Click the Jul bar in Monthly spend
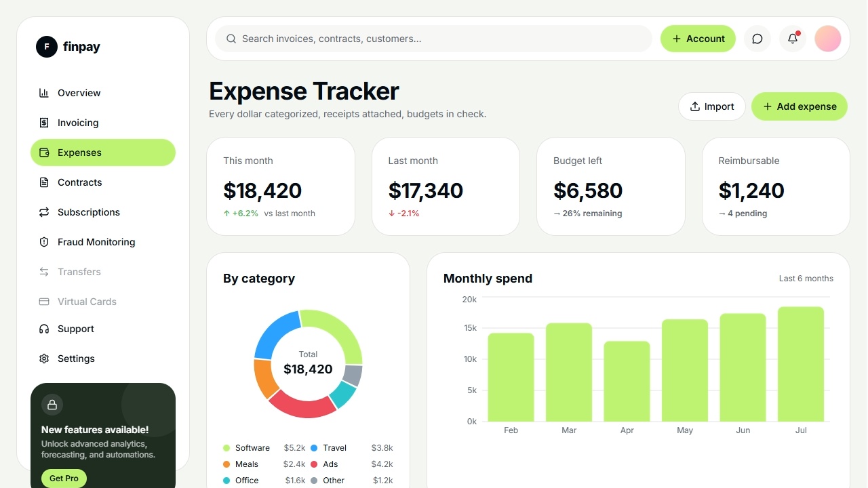 click(x=801, y=364)
